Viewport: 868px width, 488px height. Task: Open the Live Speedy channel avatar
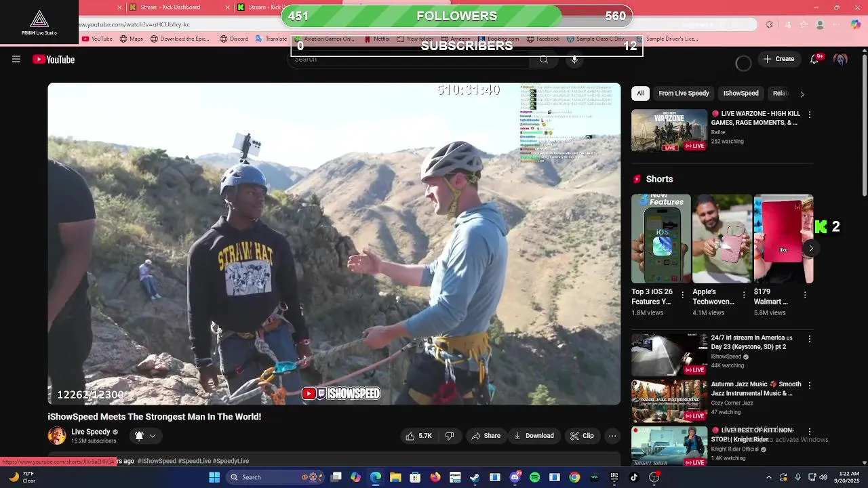57,436
